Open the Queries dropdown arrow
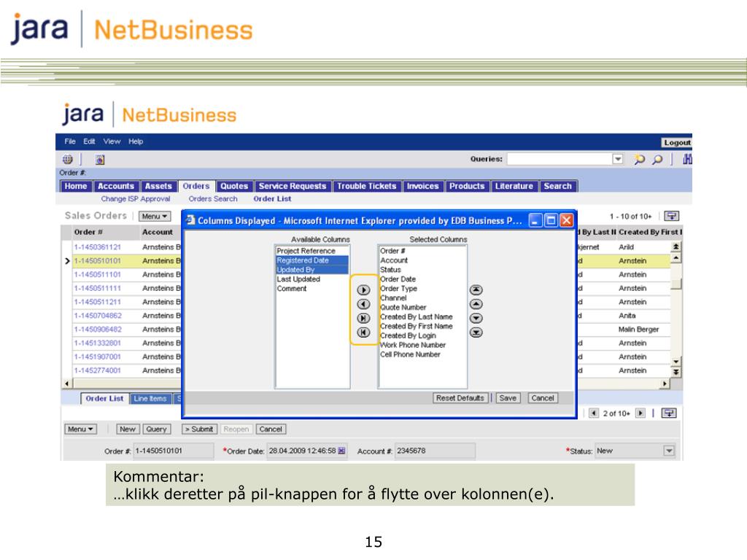The height and width of the screenshot is (560, 747). 617,158
